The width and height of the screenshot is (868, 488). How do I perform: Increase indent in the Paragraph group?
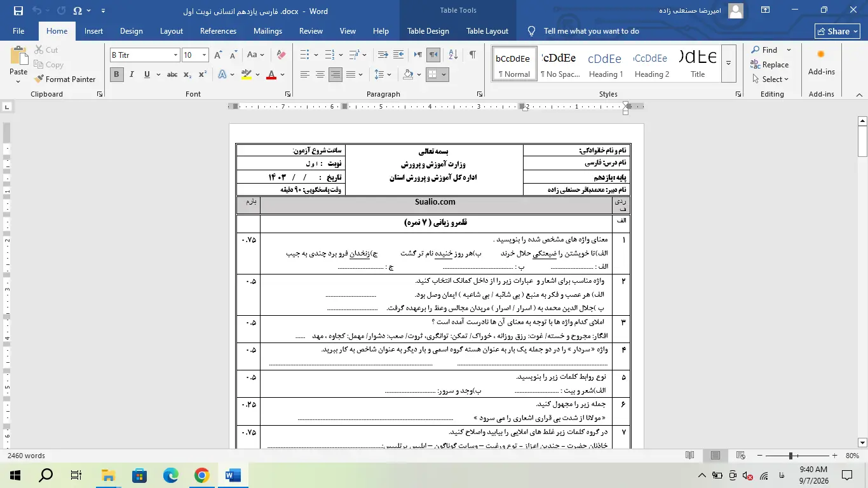click(x=398, y=55)
